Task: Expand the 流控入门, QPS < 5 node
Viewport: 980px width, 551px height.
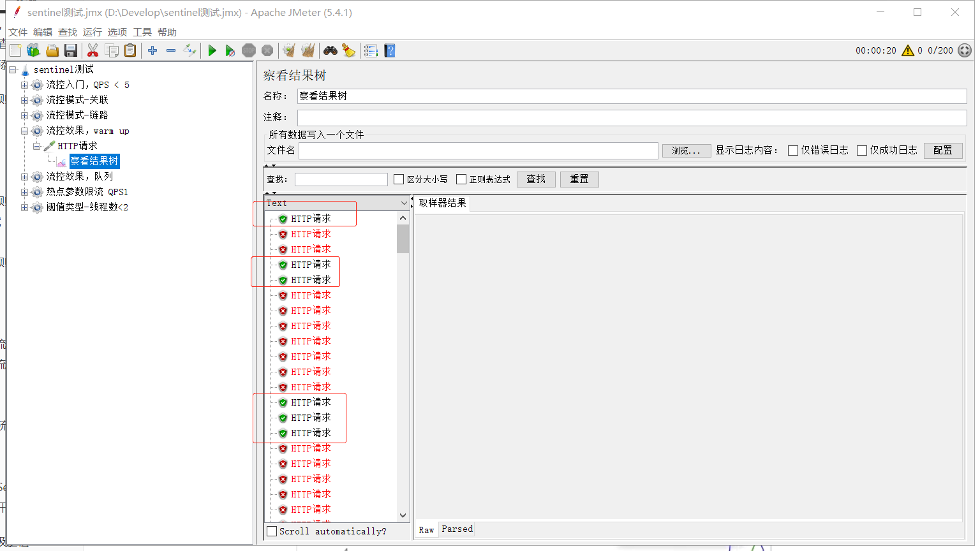Action: coord(25,85)
